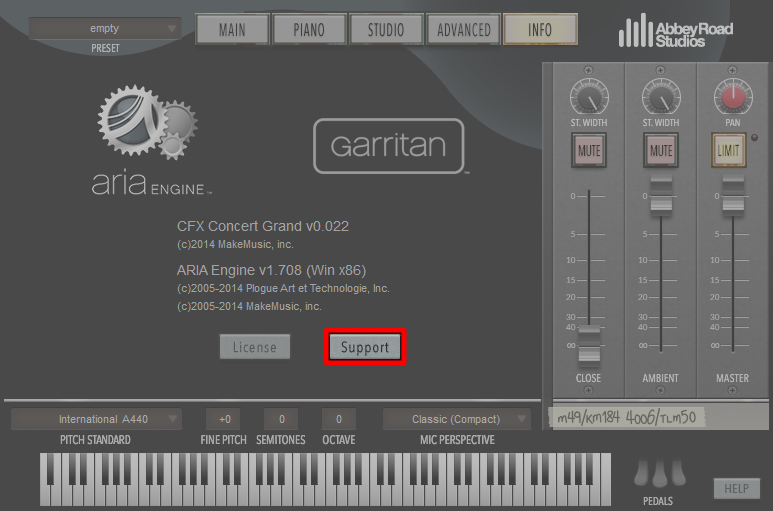Open the Preset dropdown showing empty
The image size is (773, 511).
click(105, 29)
